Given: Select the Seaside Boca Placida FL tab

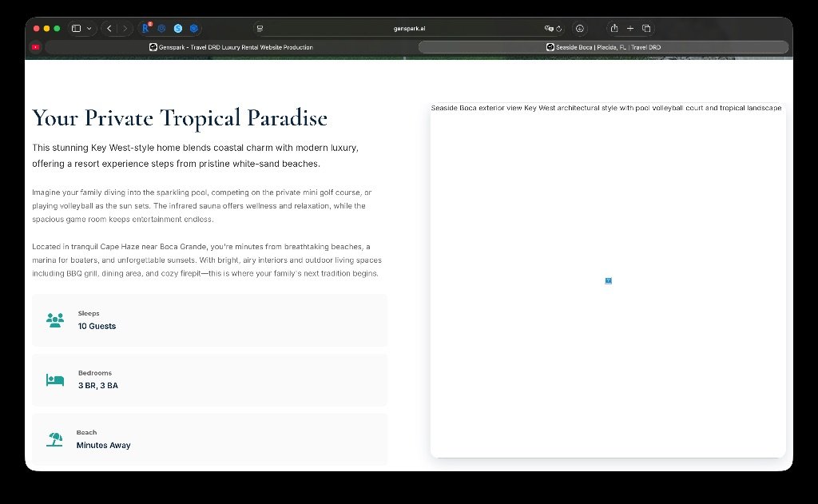Looking at the screenshot, I should (x=603, y=47).
